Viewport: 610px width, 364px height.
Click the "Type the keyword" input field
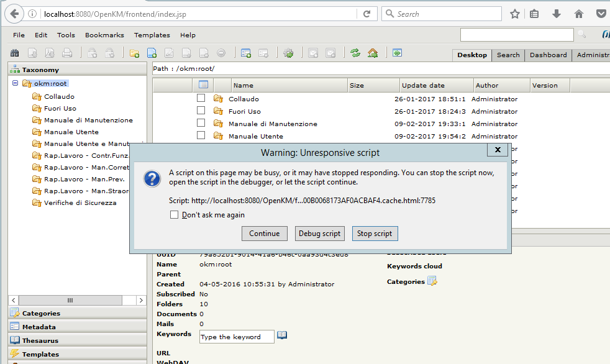click(237, 337)
